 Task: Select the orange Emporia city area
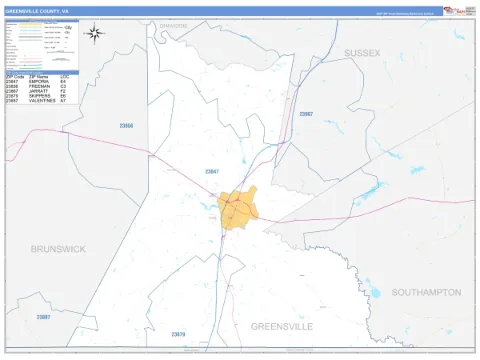coord(238,208)
